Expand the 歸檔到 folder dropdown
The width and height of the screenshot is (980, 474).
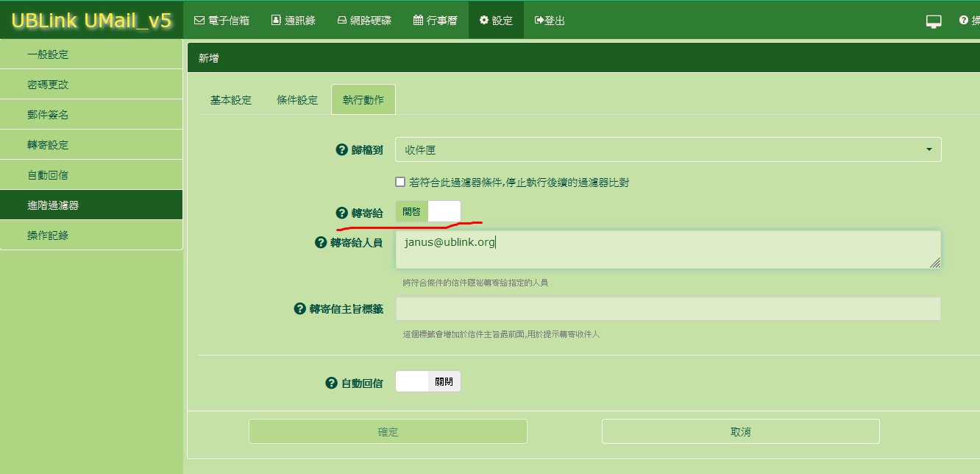667,149
